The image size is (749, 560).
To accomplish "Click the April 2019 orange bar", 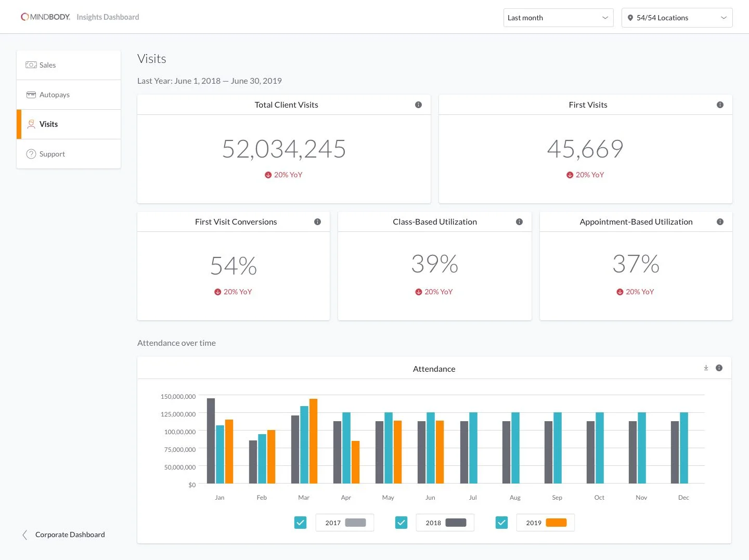I will 356,462.
